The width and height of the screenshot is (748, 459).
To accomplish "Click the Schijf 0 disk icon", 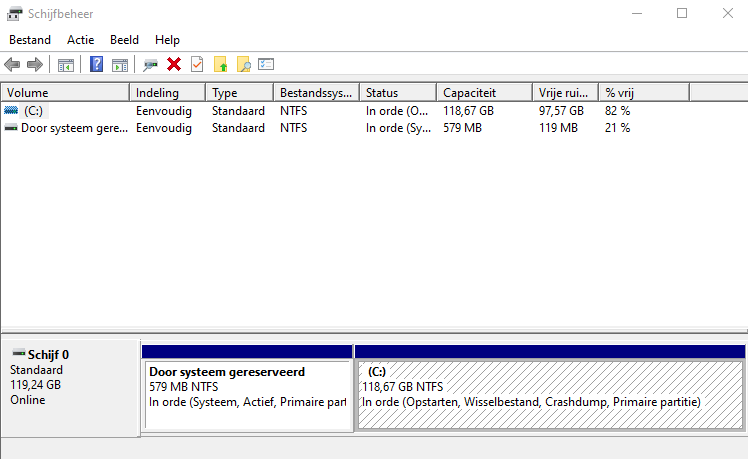I will [x=19, y=353].
